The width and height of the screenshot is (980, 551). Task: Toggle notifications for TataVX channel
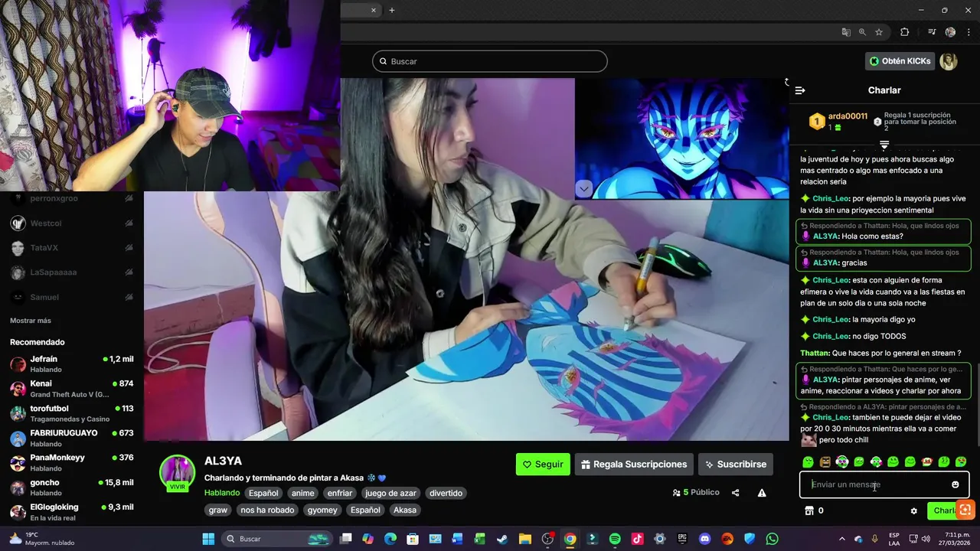point(129,248)
